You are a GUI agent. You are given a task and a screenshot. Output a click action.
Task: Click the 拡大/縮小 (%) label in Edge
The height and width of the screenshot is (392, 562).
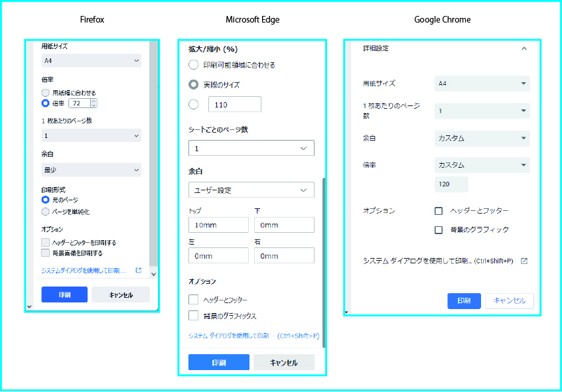pos(213,49)
